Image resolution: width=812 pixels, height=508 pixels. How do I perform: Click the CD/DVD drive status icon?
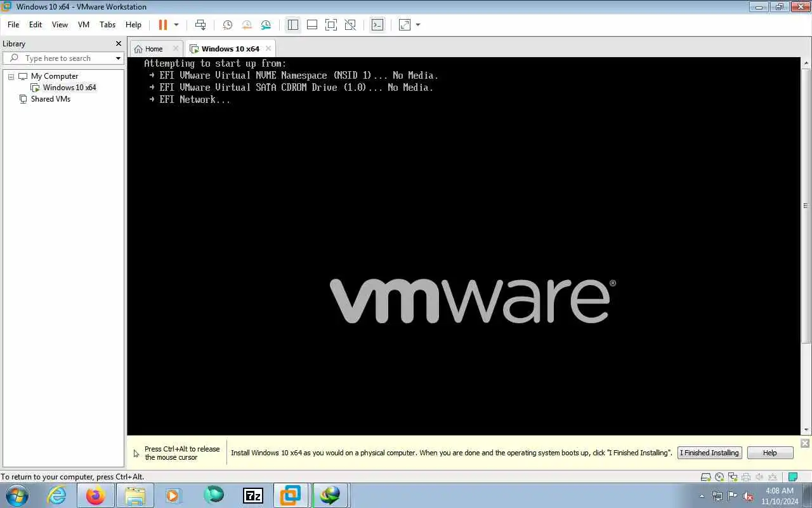719,477
